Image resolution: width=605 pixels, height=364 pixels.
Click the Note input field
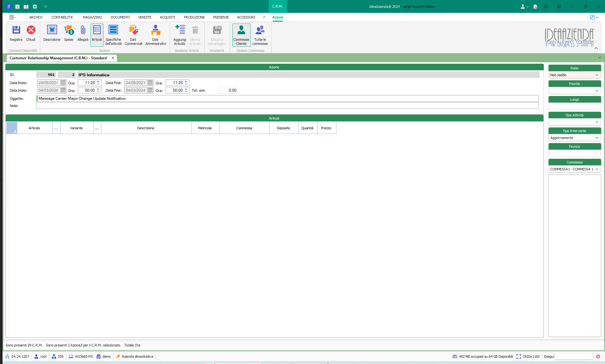(287, 106)
